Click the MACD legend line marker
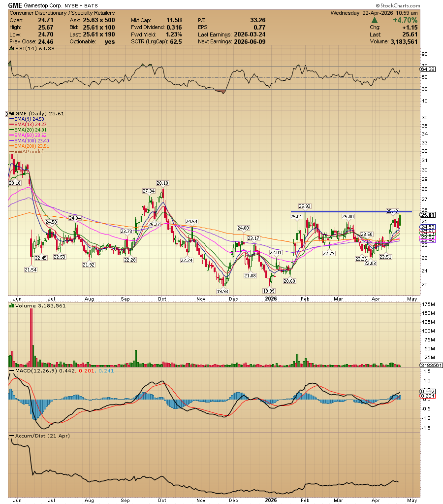443x504 pixels. pyautogui.click(x=12, y=370)
